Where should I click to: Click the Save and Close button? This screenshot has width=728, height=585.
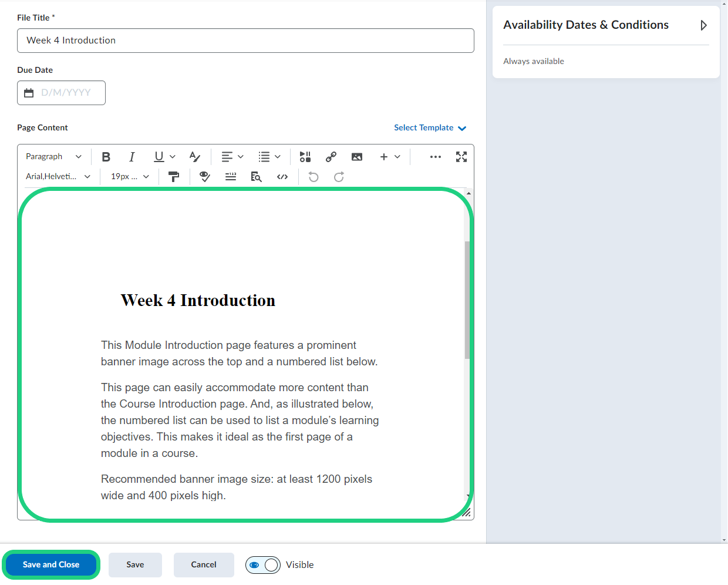coord(51,565)
